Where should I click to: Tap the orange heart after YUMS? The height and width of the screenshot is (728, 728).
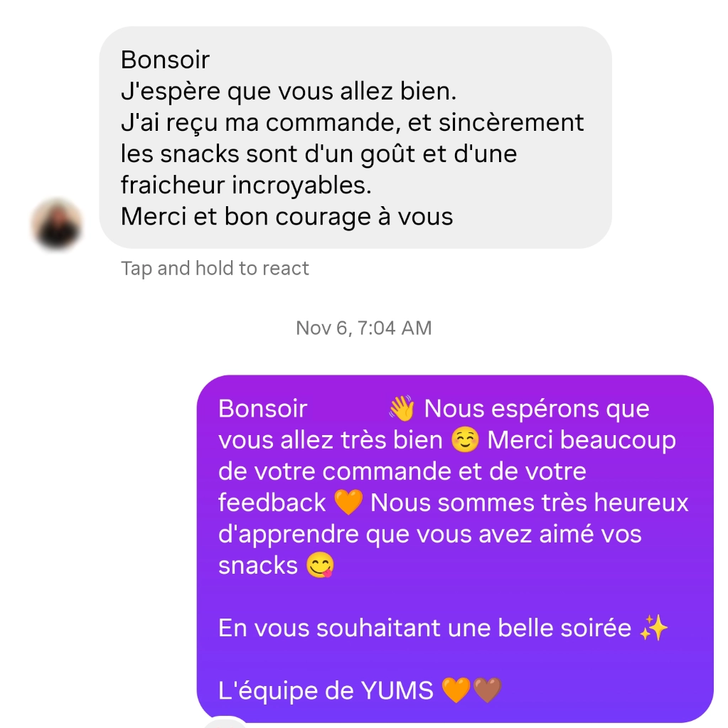pos(456,690)
